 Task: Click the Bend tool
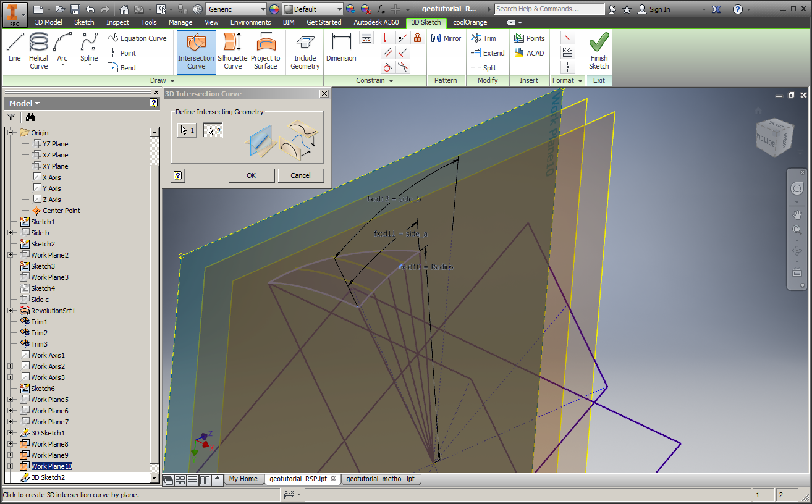[122, 68]
